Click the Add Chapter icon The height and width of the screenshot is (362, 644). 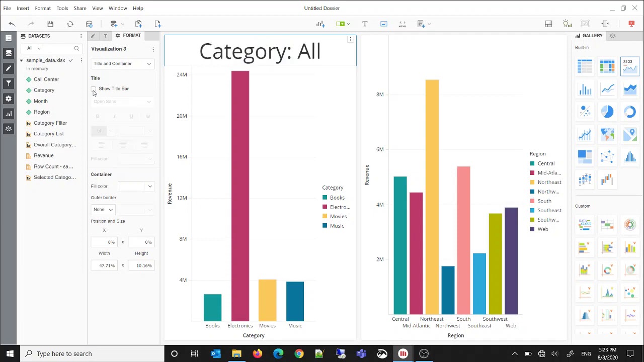[x=138, y=24]
